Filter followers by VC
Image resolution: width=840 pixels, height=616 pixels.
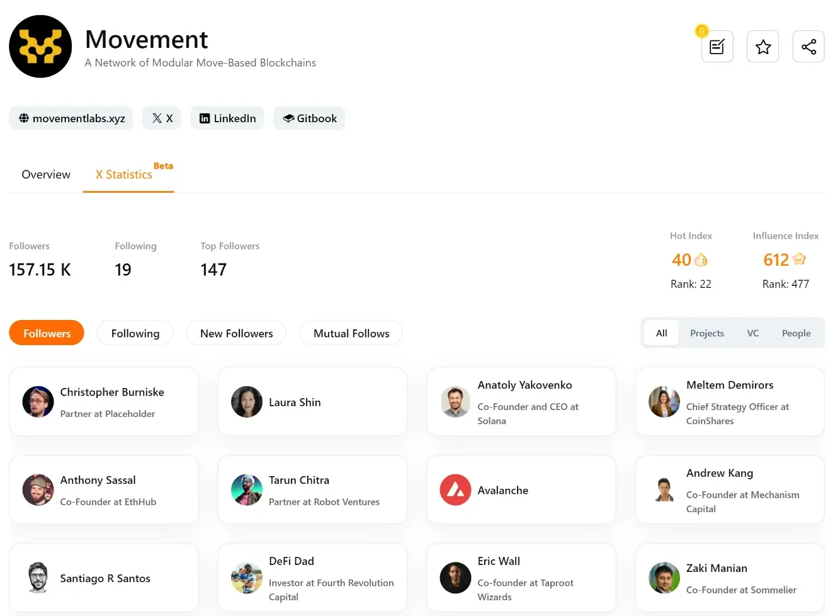pos(752,333)
